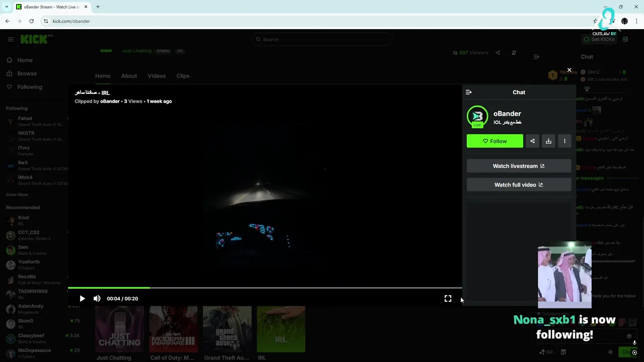Seek on the clip progress bar
The image size is (644, 362).
click(x=265, y=288)
